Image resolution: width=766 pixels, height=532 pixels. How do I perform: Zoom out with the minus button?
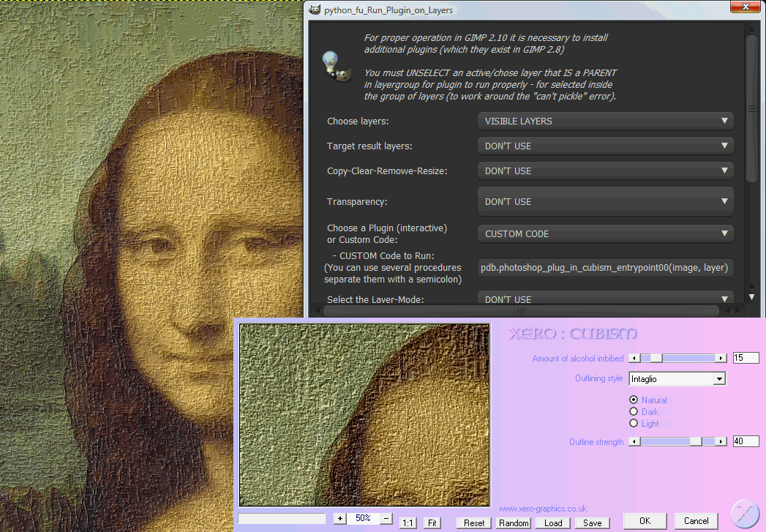(x=386, y=518)
